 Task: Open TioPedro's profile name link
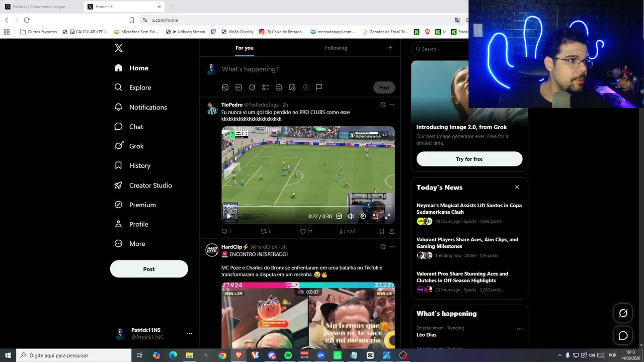click(232, 105)
